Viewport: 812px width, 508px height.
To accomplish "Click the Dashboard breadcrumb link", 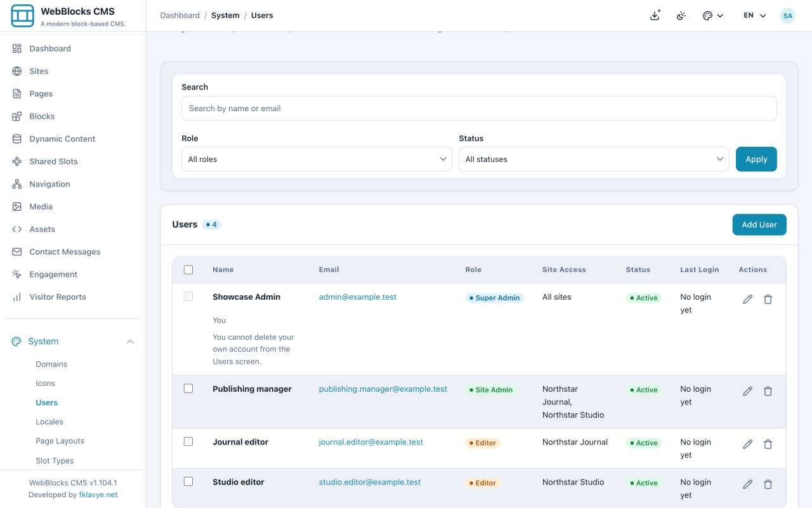I will 180,16.
